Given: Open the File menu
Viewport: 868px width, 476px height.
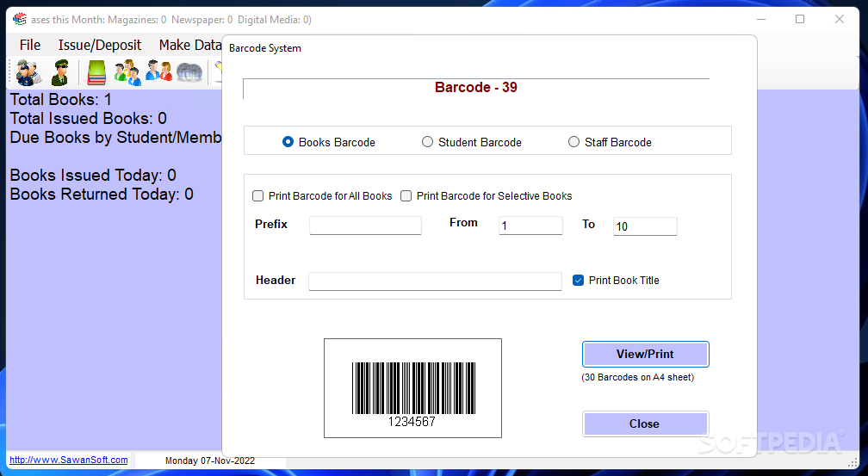Looking at the screenshot, I should point(30,45).
